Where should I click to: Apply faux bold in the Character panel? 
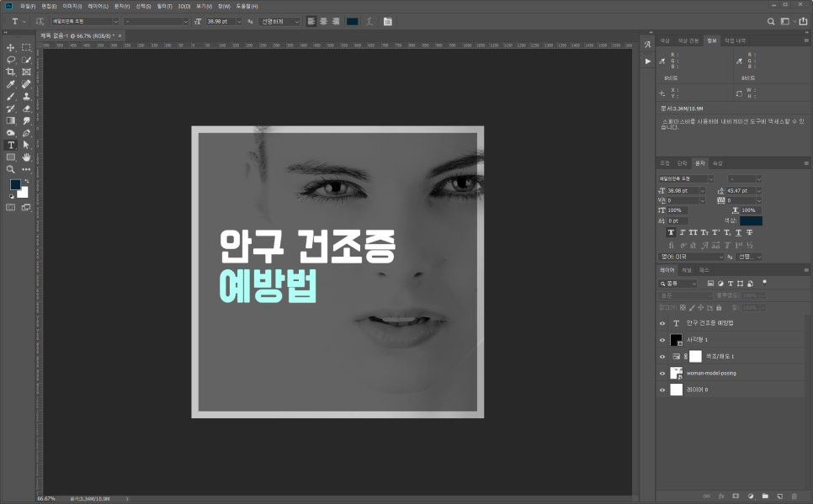pyautogui.click(x=672, y=232)
